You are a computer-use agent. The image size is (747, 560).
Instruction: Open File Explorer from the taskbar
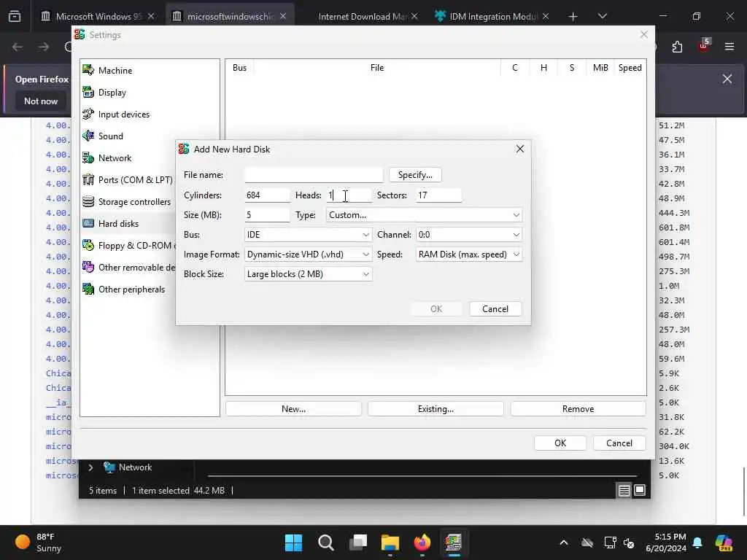click(390, 542)
